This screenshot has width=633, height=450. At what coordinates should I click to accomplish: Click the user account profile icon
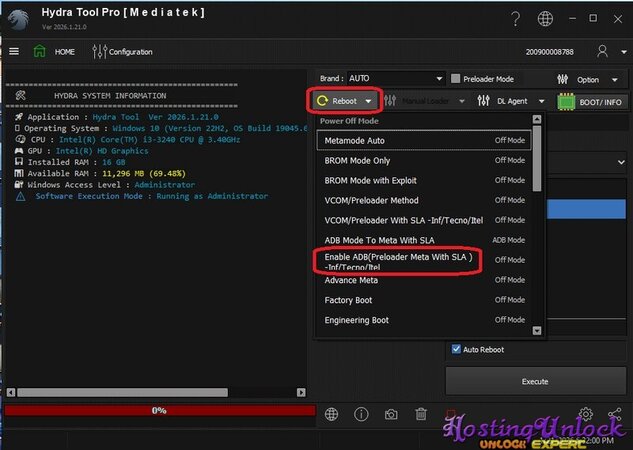pyautogui.click(x=602, y=51)
